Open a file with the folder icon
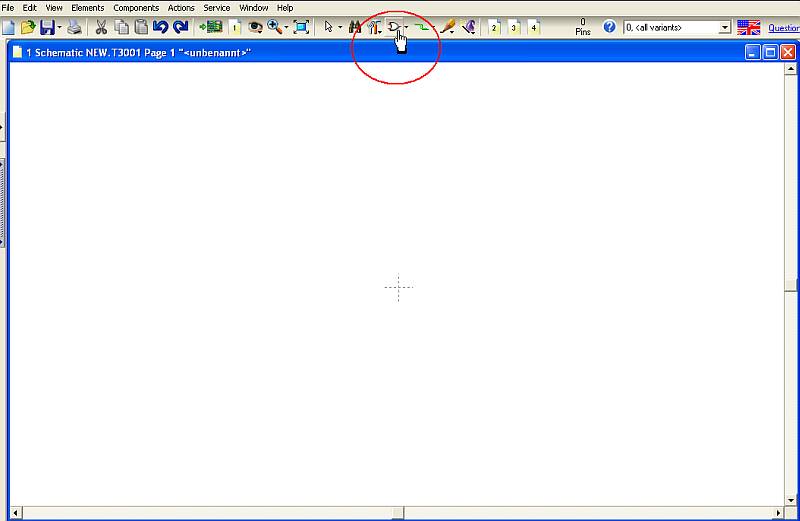 pos(28,27)
